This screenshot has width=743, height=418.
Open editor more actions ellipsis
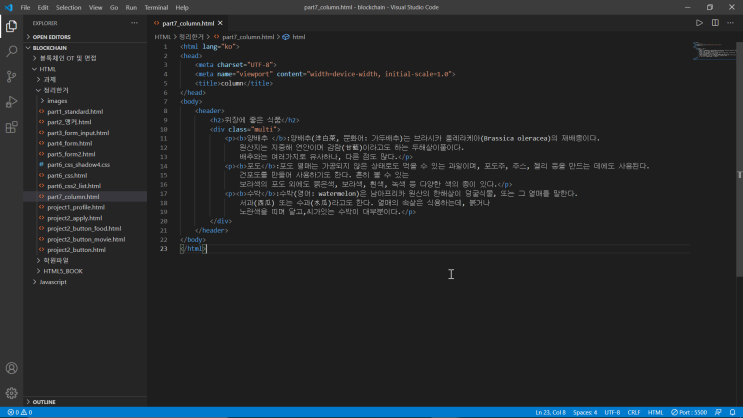[x=730, y=23]
